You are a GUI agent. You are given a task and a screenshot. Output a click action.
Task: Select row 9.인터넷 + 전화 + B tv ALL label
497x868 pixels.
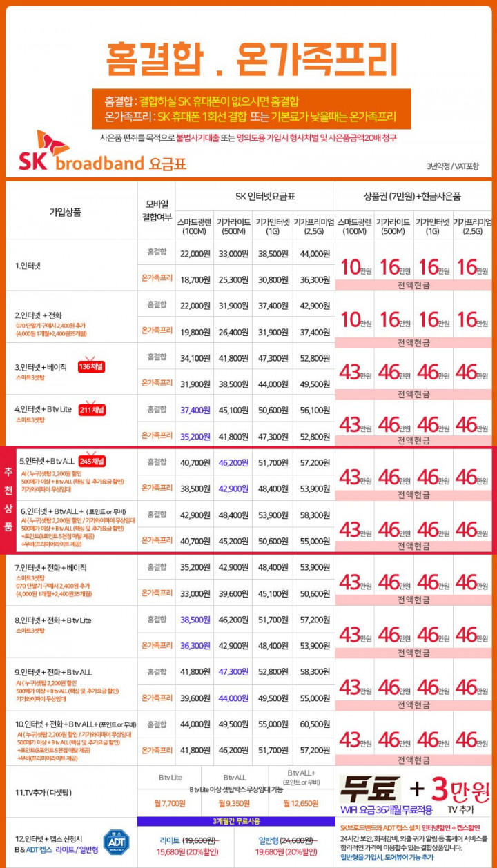pos(53,672)
